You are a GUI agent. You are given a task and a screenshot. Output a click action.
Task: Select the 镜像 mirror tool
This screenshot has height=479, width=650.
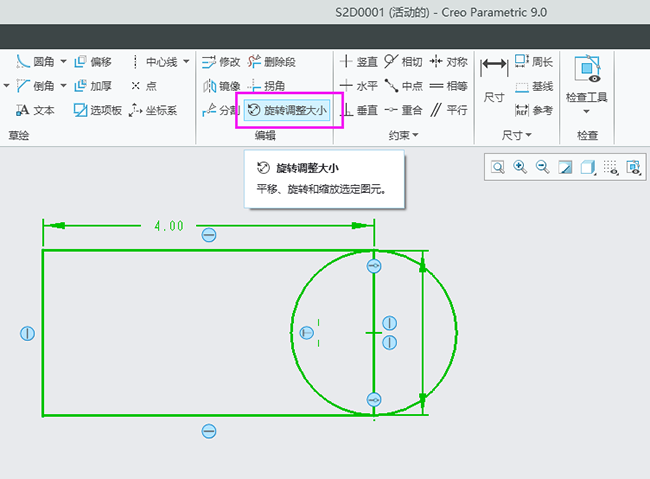(221, 86)
